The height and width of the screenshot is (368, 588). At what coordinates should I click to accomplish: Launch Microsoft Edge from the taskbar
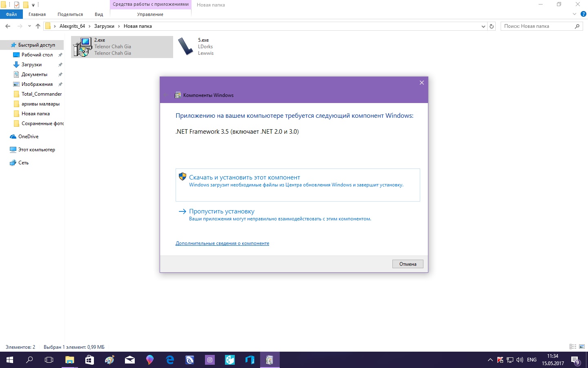pyautogui.click(x=170, y=360)
